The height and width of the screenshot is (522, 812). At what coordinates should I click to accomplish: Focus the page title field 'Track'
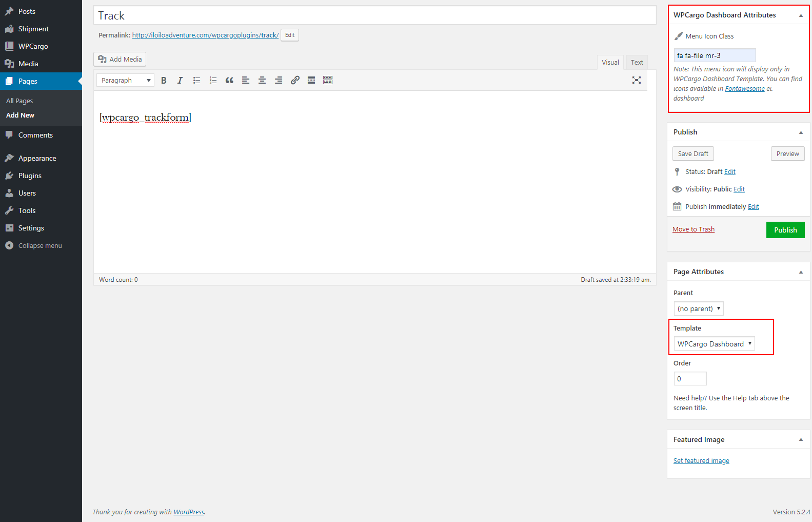click(374, 15)
